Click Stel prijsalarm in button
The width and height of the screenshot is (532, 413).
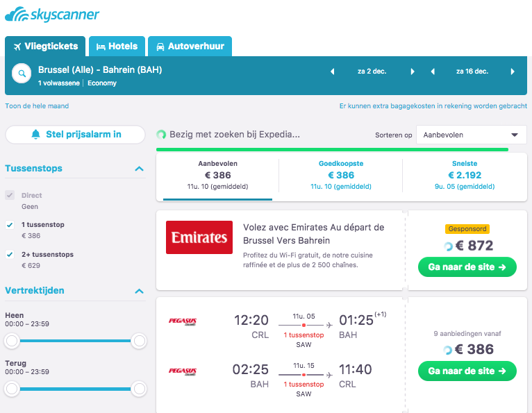click(75, 135)
